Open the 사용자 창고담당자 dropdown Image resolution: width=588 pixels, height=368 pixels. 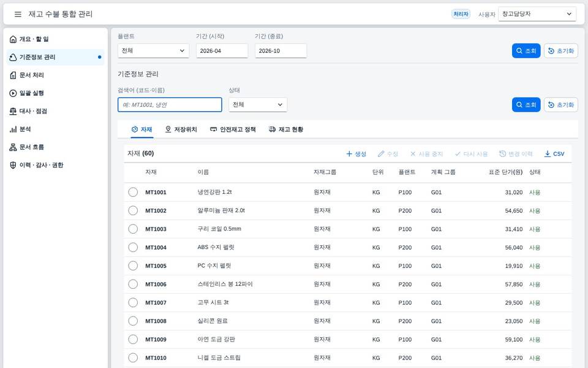pos(537,14)
